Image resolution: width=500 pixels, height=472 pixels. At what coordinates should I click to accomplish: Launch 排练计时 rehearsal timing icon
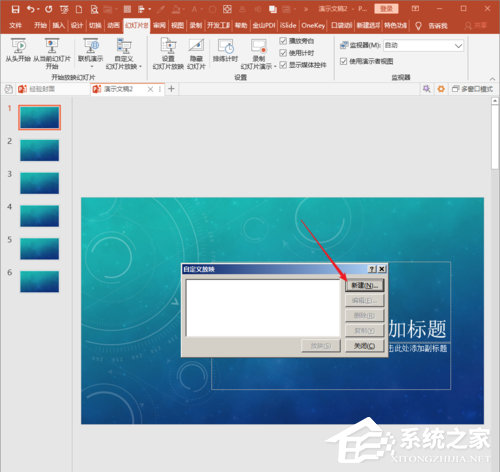[226, 46]
